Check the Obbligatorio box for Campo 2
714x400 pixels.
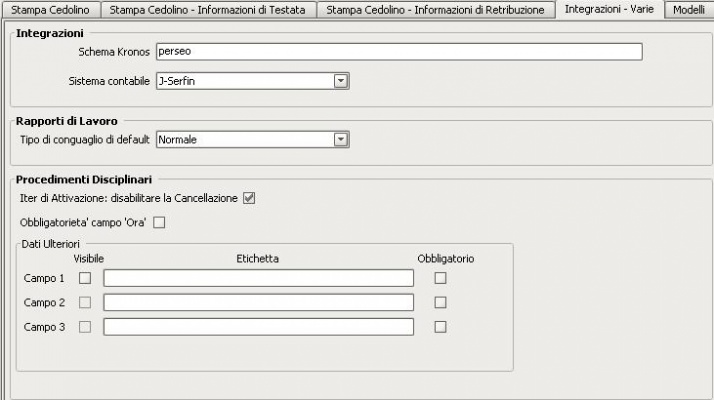440,302
